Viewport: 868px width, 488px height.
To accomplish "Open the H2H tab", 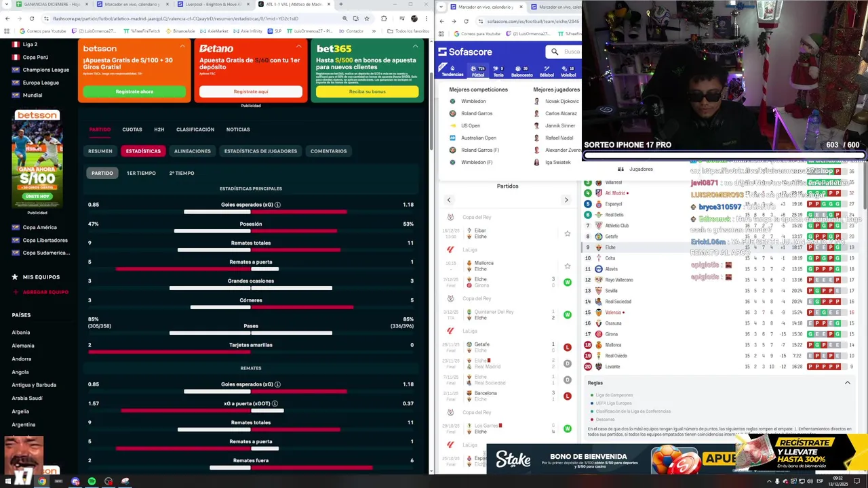I will (x=159, y=129).
